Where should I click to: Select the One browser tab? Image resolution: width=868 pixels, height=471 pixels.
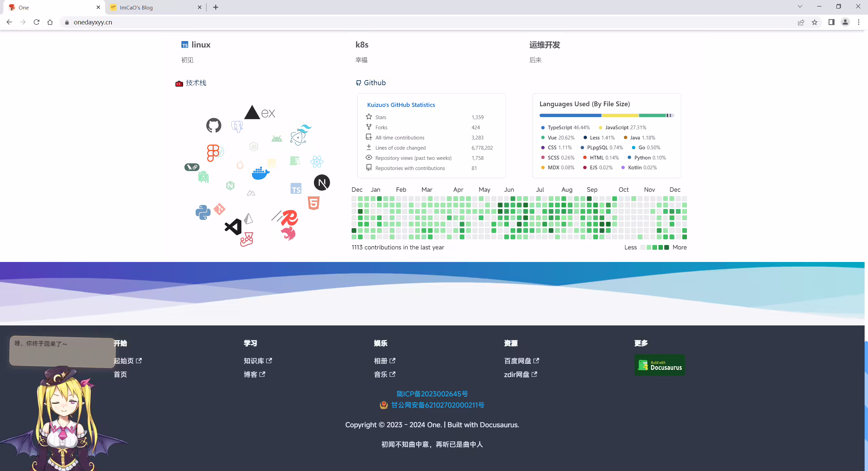click(54, 7)
